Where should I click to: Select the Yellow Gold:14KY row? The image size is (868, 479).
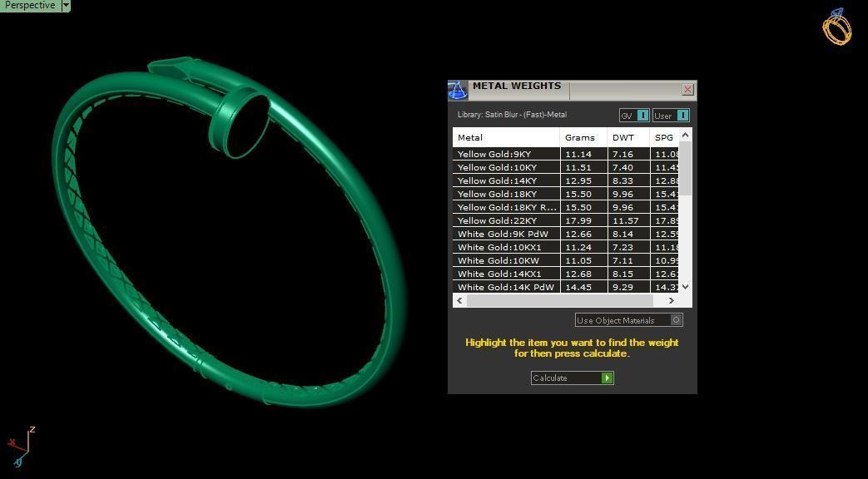pos(565,180)
